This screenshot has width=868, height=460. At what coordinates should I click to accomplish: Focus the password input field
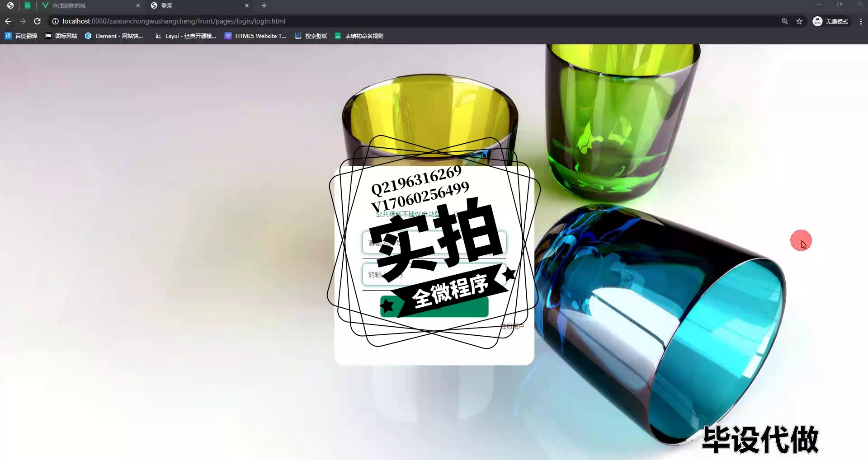(x=434, y=274)
